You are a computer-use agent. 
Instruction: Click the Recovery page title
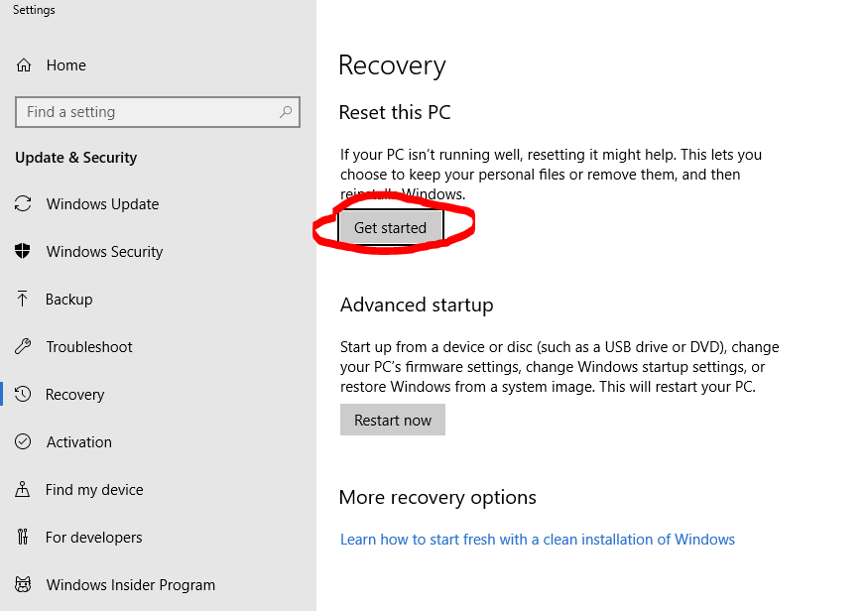coord(392,65)
